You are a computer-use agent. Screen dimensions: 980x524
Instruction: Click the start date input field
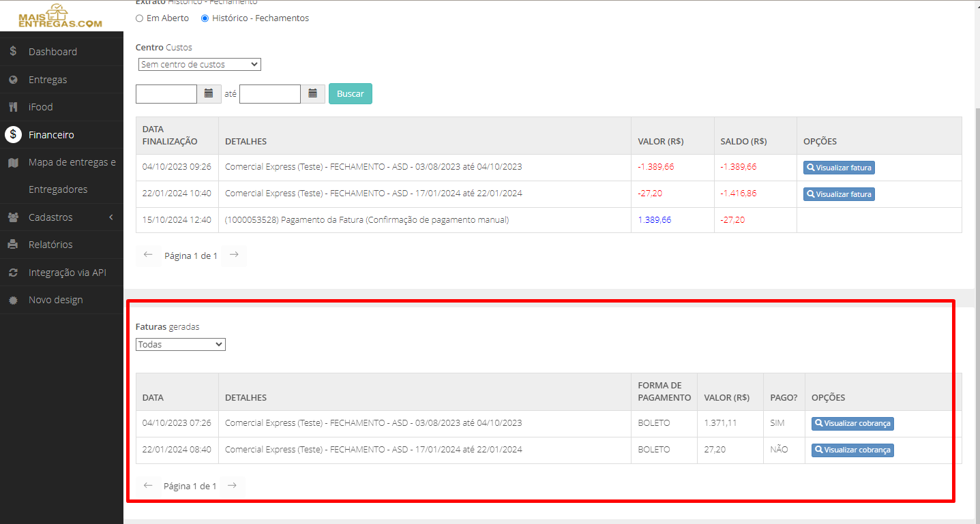click(x=166, y=94)
